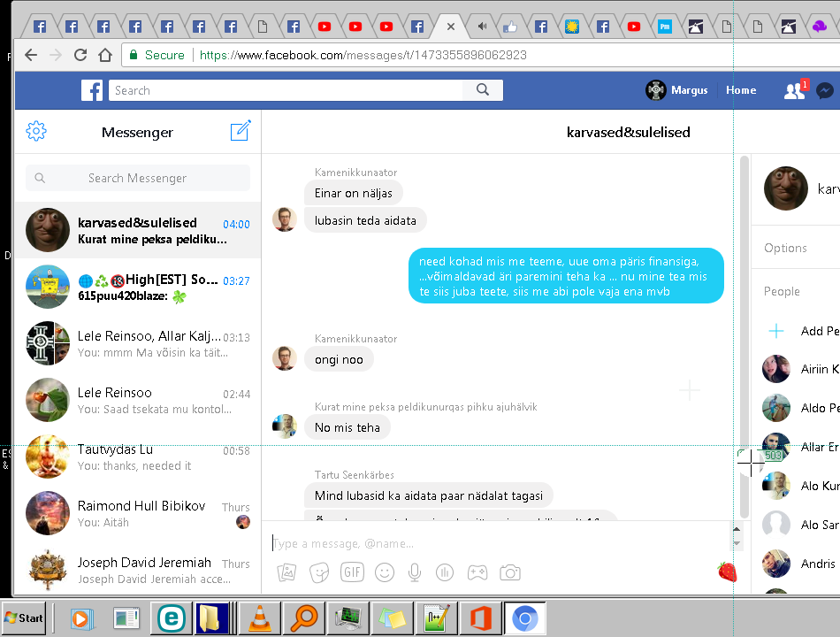Attach a photo using the image icon
840x637 pixels.
tap(286, 572)
